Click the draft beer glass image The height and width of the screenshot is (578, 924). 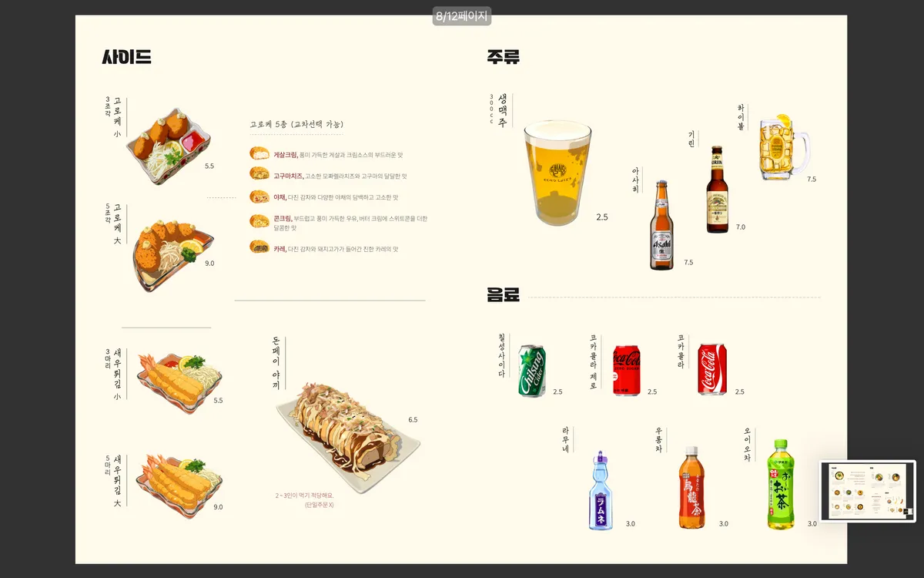(557, 173)
